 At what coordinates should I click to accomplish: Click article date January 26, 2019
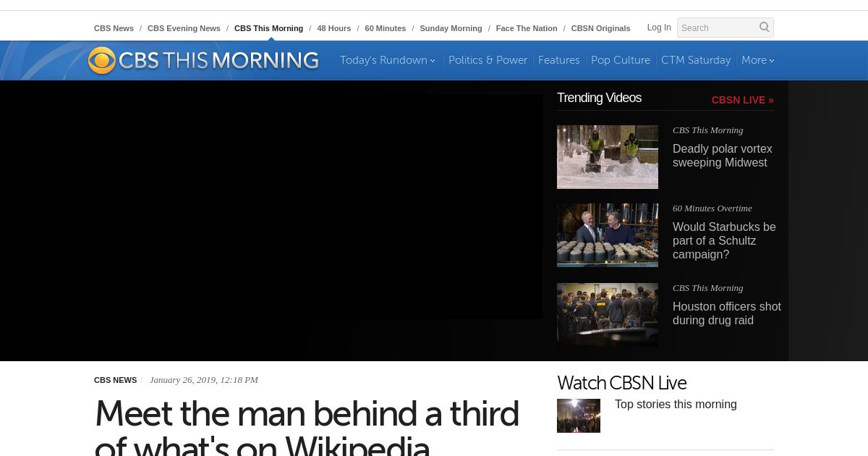(203, 380)
